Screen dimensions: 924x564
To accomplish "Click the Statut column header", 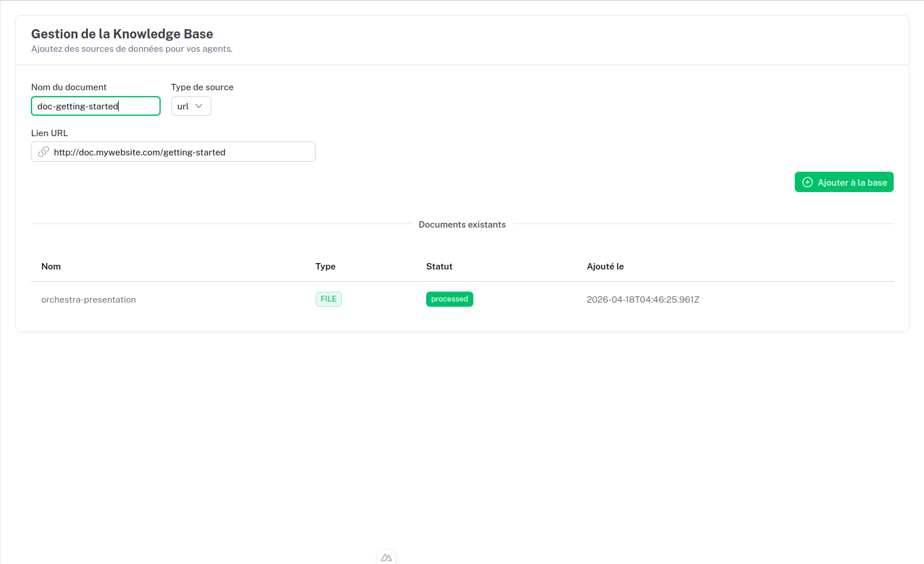I will (x=439, y=267).
